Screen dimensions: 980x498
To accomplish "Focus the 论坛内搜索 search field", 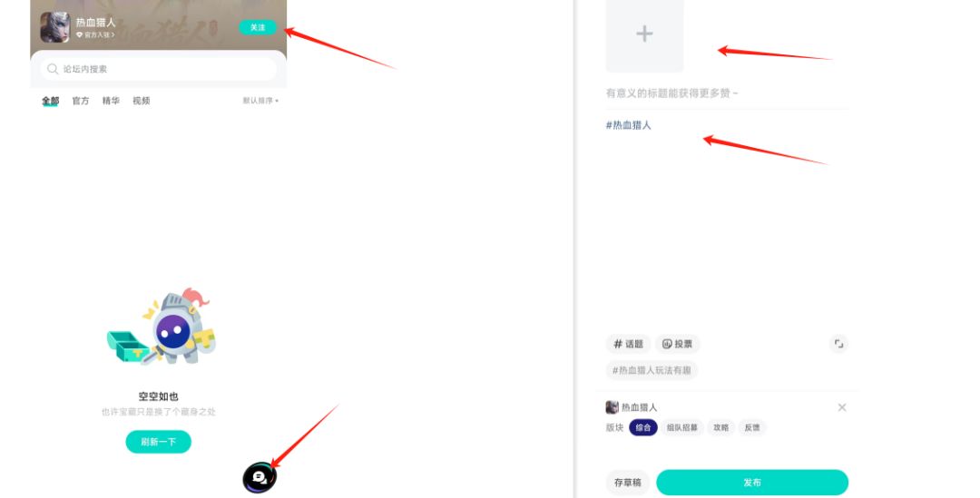I will [158, 69].
